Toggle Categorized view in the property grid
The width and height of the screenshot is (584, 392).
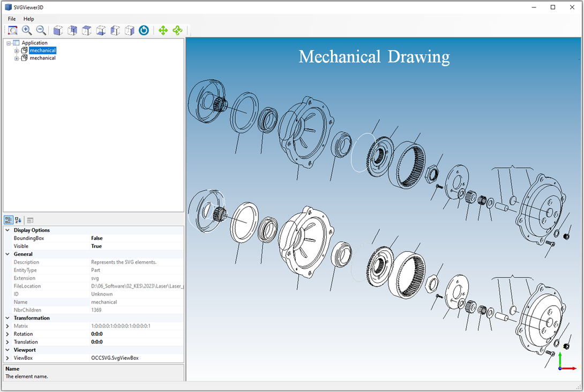[x=9, y=220]
